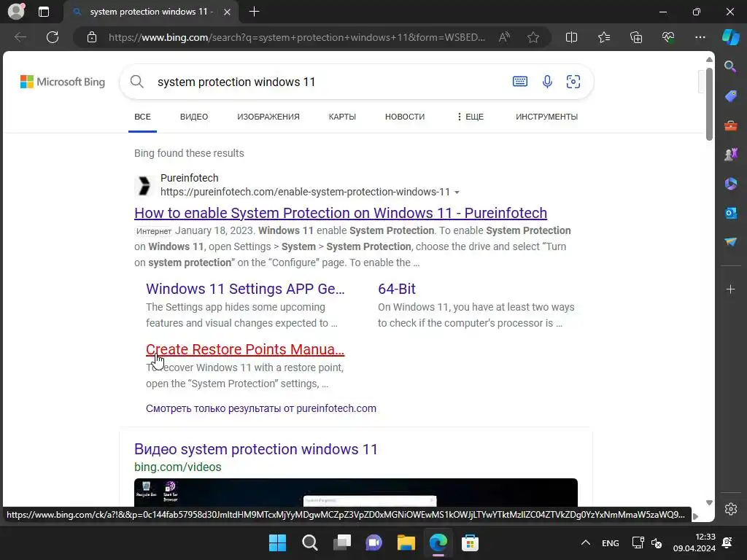Open the Windows 11 Settings APP link
Image resolution: width=747 pixels, height=560 pixels.
(x=245, y=289)
